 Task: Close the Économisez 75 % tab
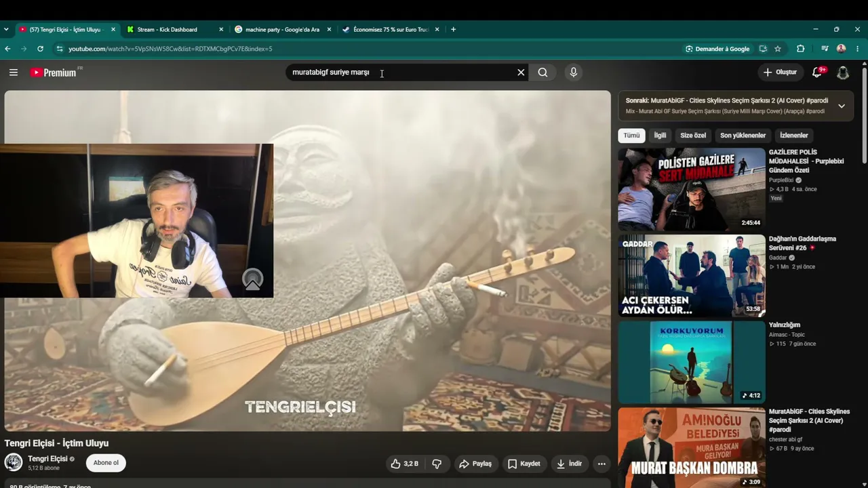pyautogui.click(x=437, y=29)
